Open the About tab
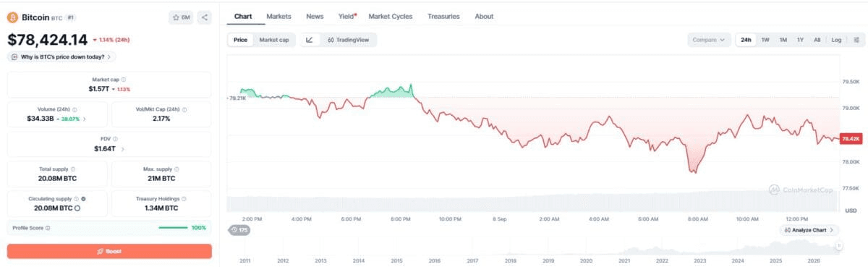The width and height of the screenshot is (868, 267). pos(484,16)
